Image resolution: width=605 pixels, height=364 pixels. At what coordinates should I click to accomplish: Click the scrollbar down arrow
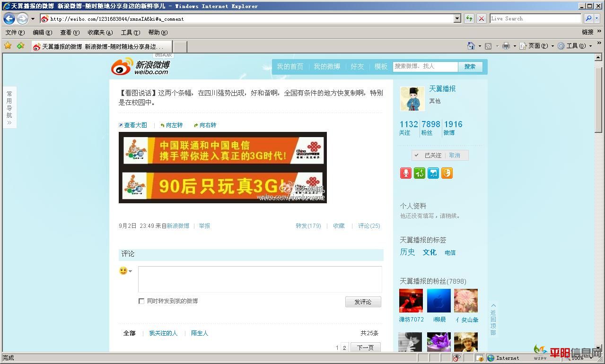click(599, 349)
